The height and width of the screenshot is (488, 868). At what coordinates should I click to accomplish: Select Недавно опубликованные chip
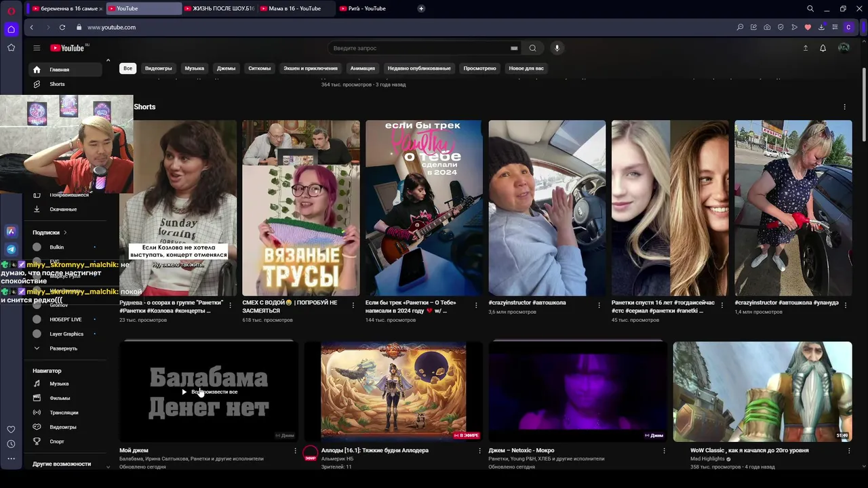tap(419, 68)
